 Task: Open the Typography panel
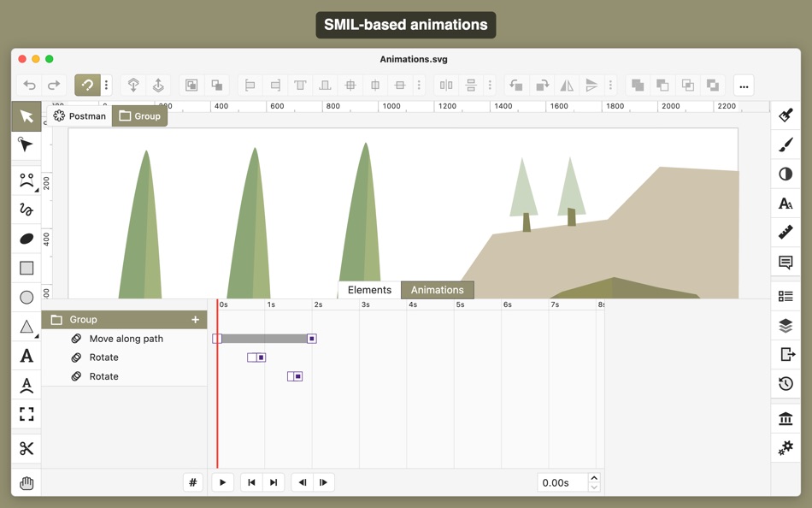(785, 204)
